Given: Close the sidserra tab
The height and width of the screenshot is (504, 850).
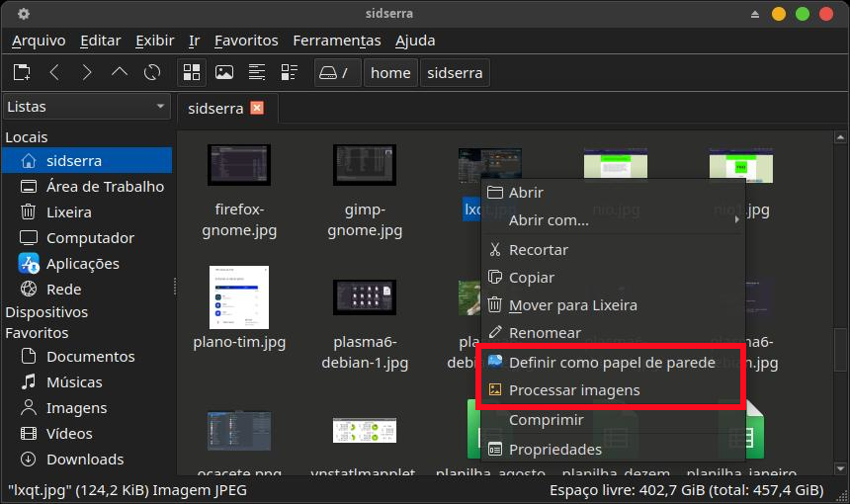Looking at the screenshot, I should click(x=257, y=108).
